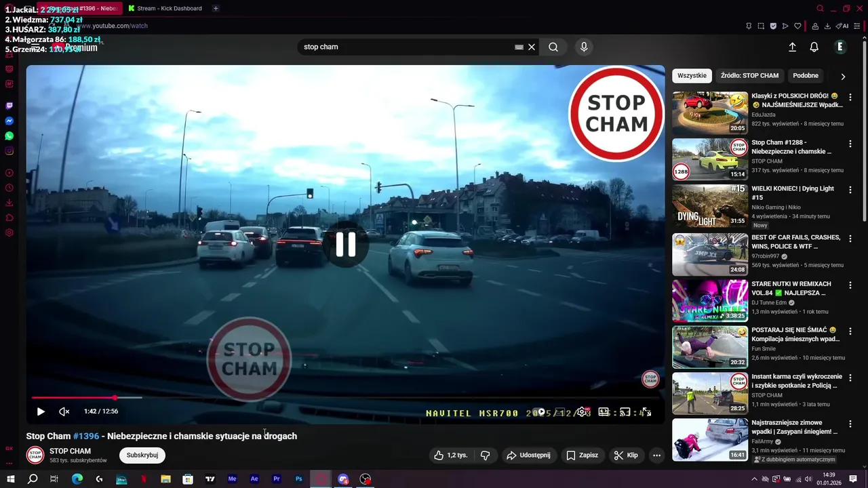
Task: Open the Dying Light #15 video thumbnail
Action: [x=710, y=205]
